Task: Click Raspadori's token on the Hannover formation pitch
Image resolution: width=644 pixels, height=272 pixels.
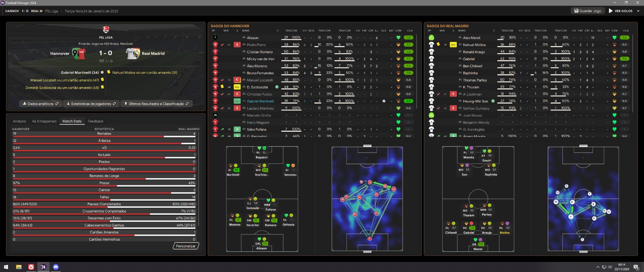Action: pos(262,153)
